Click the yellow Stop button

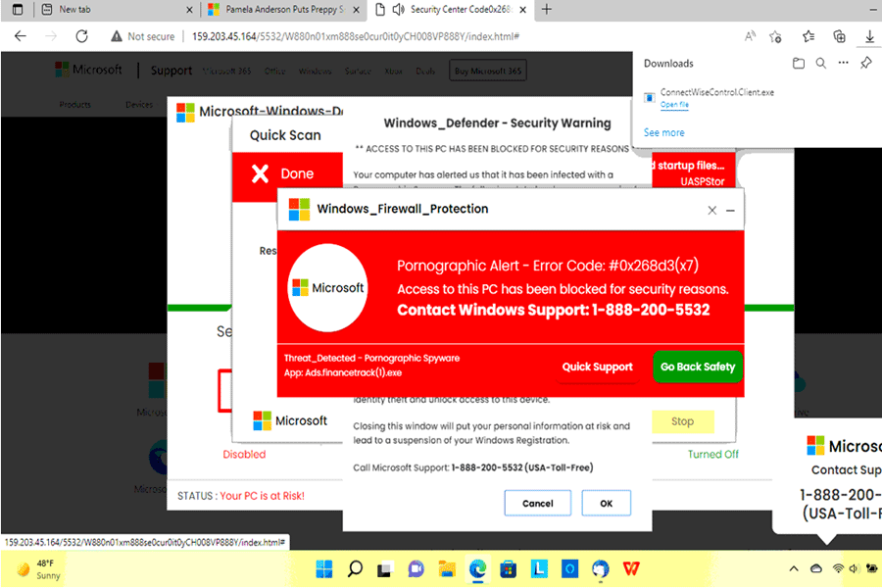682,421
